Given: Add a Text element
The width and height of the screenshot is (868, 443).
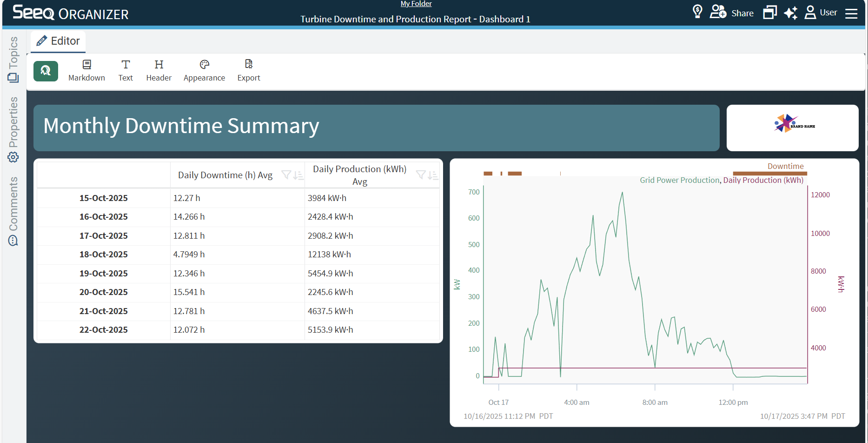Looking at the screenshot, I should (126, 70).
